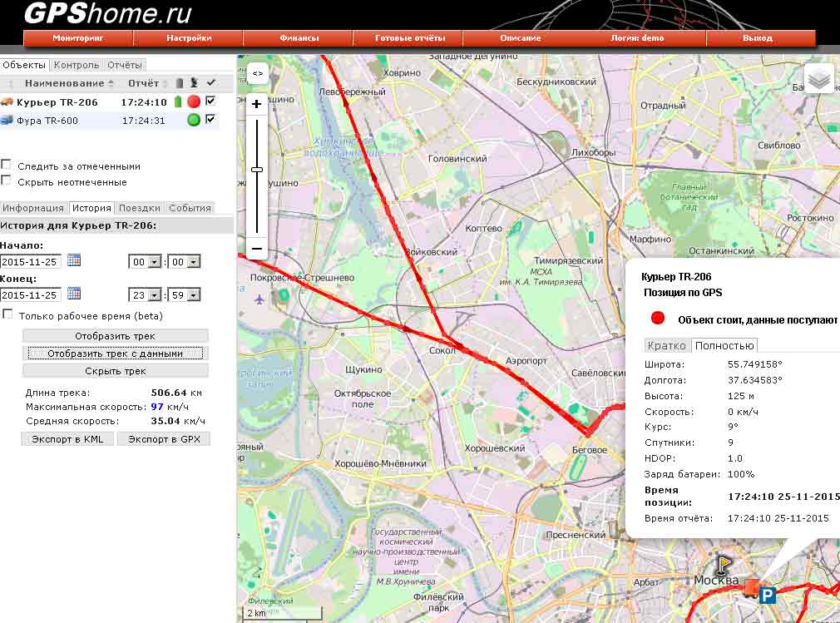Open Готовые отчёты menu item

(410, 38)
